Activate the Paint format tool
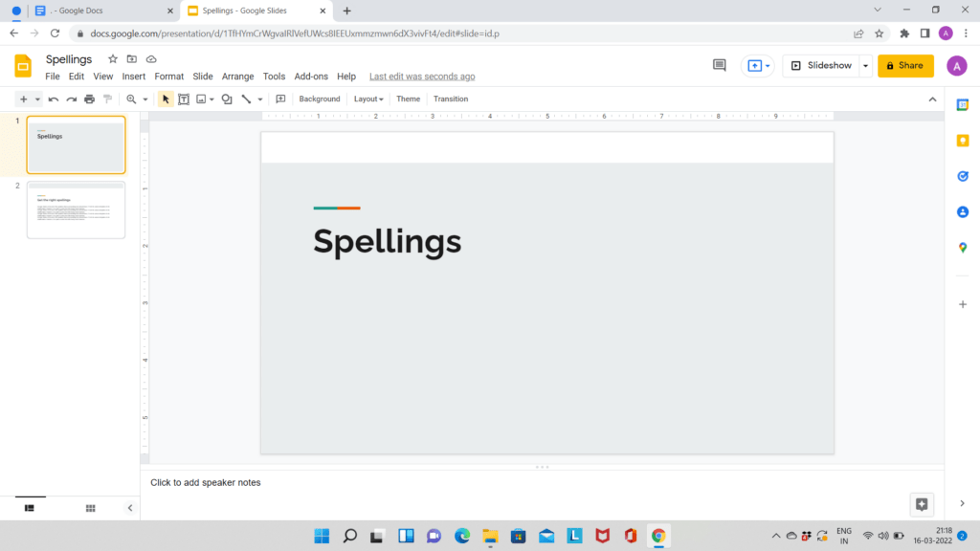 [x=108, y=99]
